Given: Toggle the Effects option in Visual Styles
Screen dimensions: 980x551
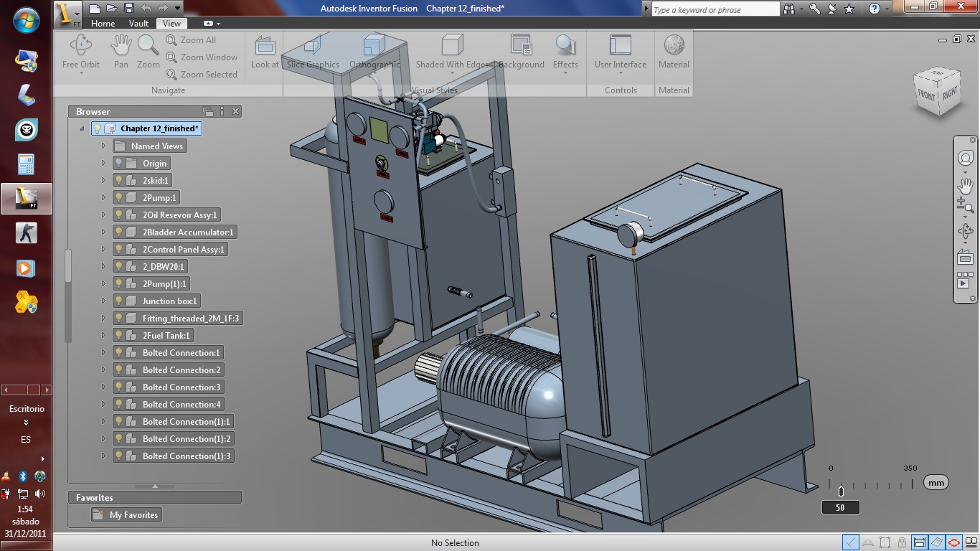Looking at the screenshot, I should (x=566, y=50).
